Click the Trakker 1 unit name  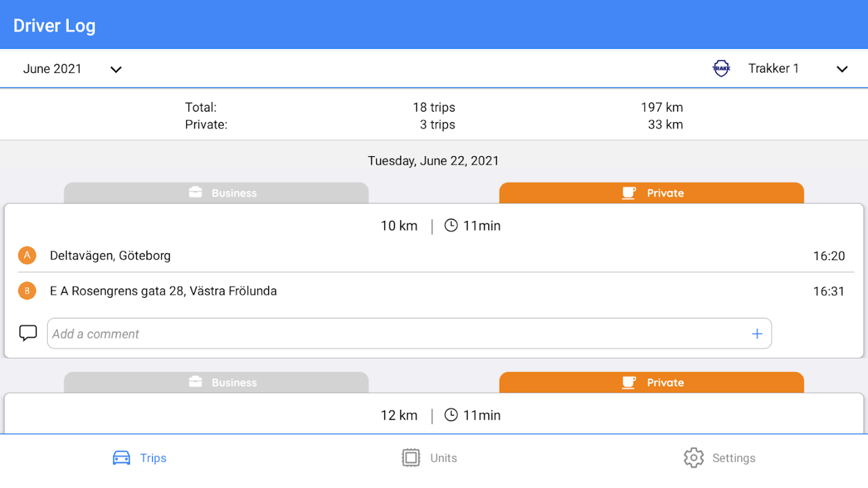[773, 68]
